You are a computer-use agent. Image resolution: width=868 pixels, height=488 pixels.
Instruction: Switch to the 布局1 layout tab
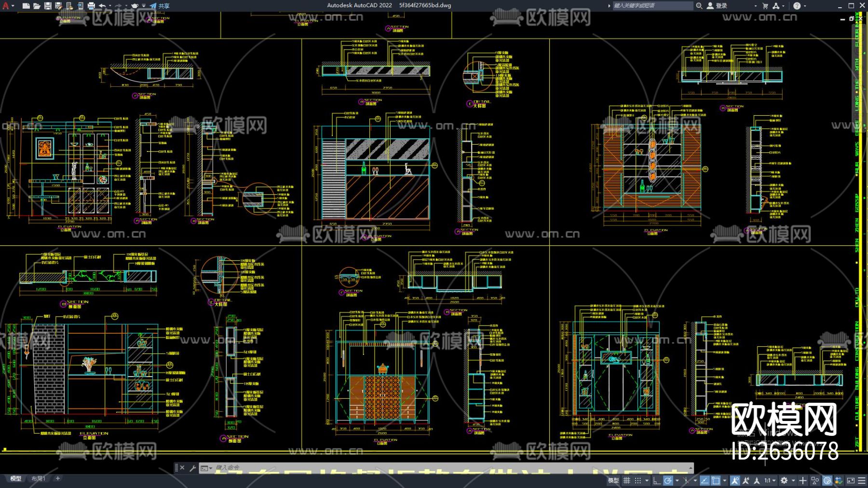tap(38, 478)
